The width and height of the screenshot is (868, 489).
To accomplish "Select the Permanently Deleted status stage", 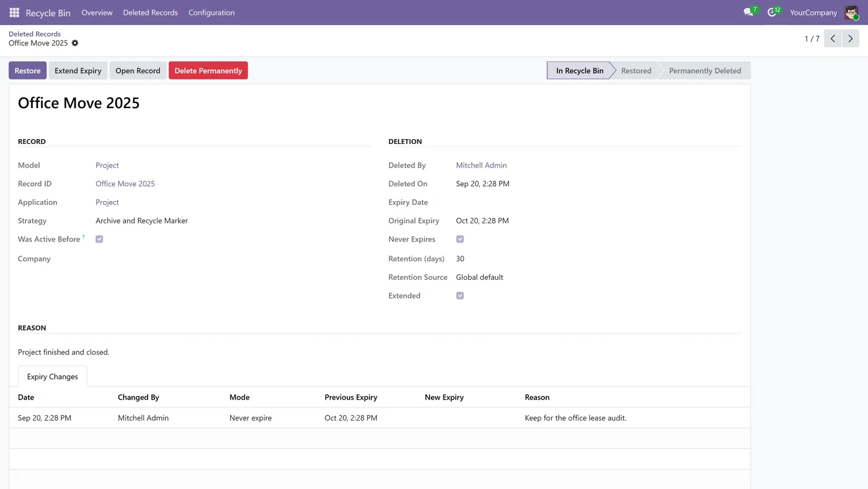I will point(705,71).
